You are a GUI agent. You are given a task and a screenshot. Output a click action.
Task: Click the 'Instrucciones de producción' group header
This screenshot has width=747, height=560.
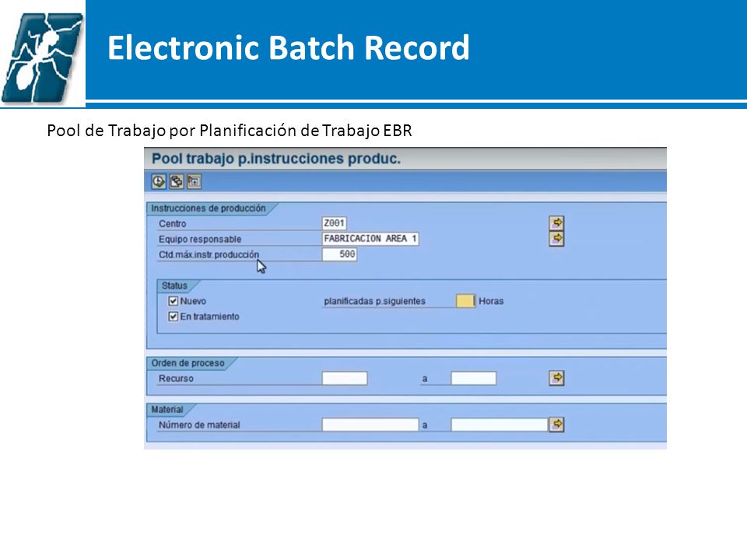(x=209, y=208)
